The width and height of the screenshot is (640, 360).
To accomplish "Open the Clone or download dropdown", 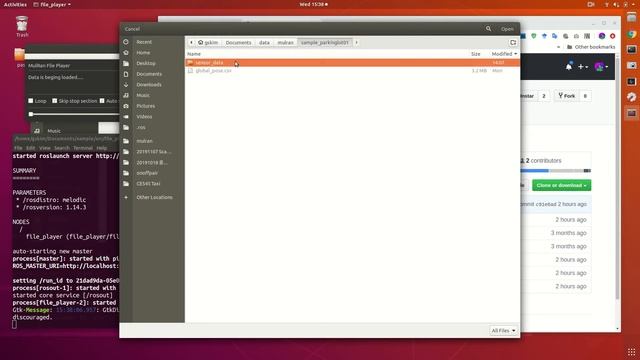I will pos(561,185).
